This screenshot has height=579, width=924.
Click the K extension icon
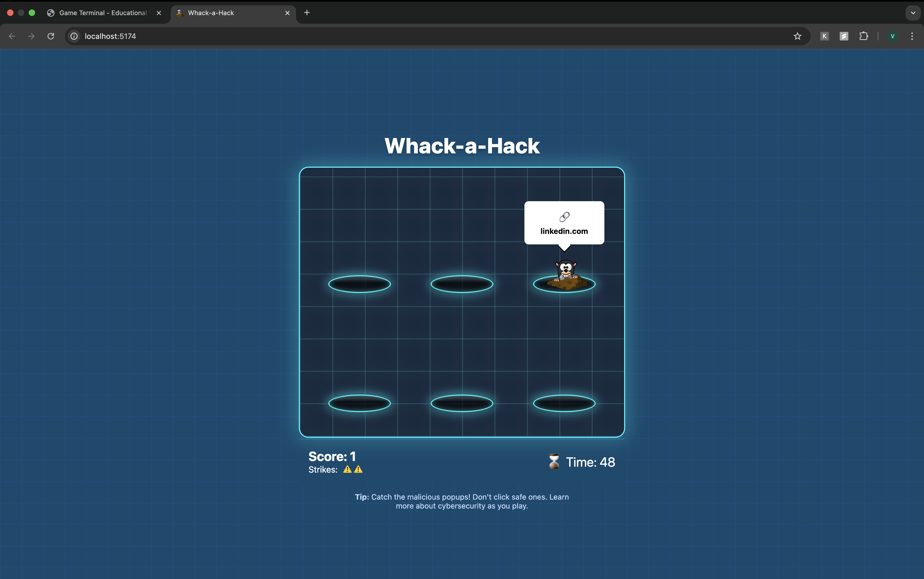tap(824, 36)
